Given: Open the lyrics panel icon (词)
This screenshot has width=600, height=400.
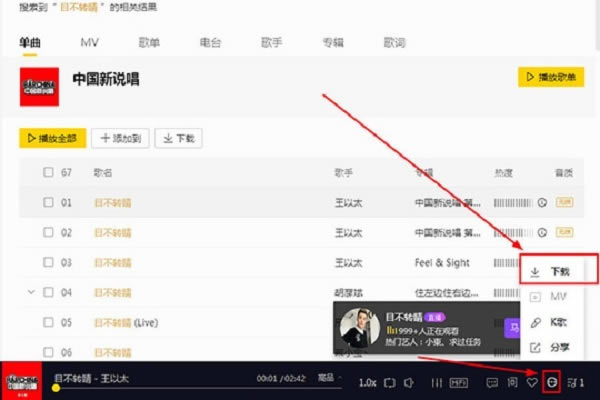Looking at the screenshot, I should point(512,383).
